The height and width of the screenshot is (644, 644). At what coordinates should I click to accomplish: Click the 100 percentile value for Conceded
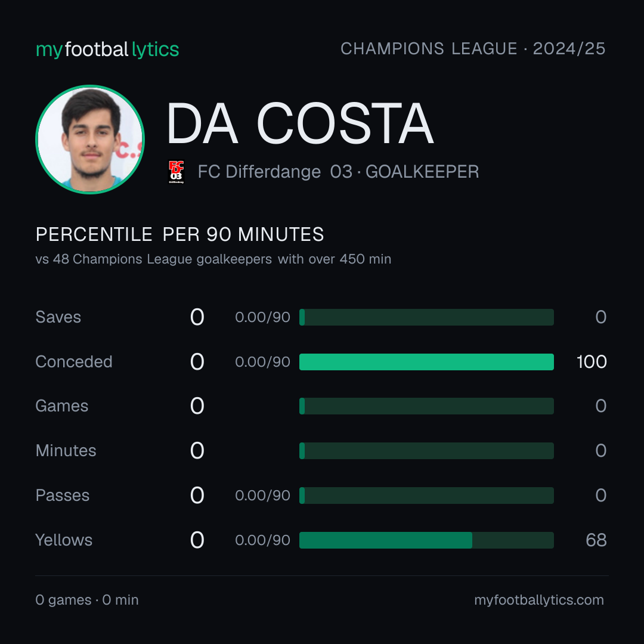click(592, 362)
